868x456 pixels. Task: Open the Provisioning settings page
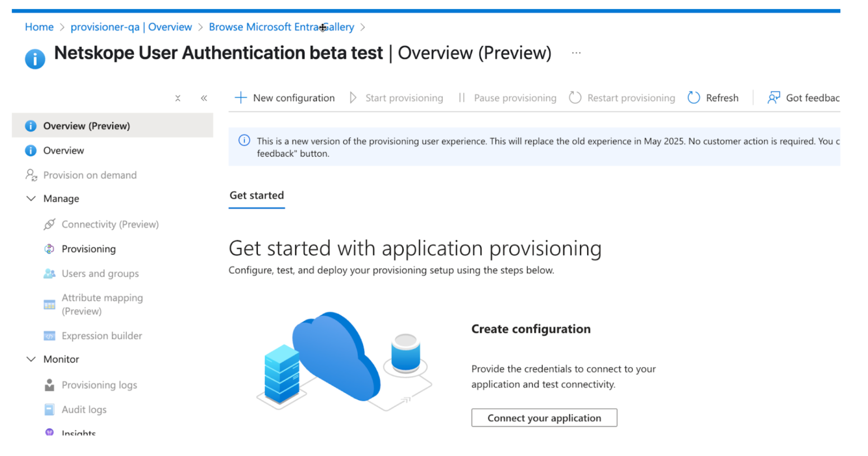click(89, 249)
